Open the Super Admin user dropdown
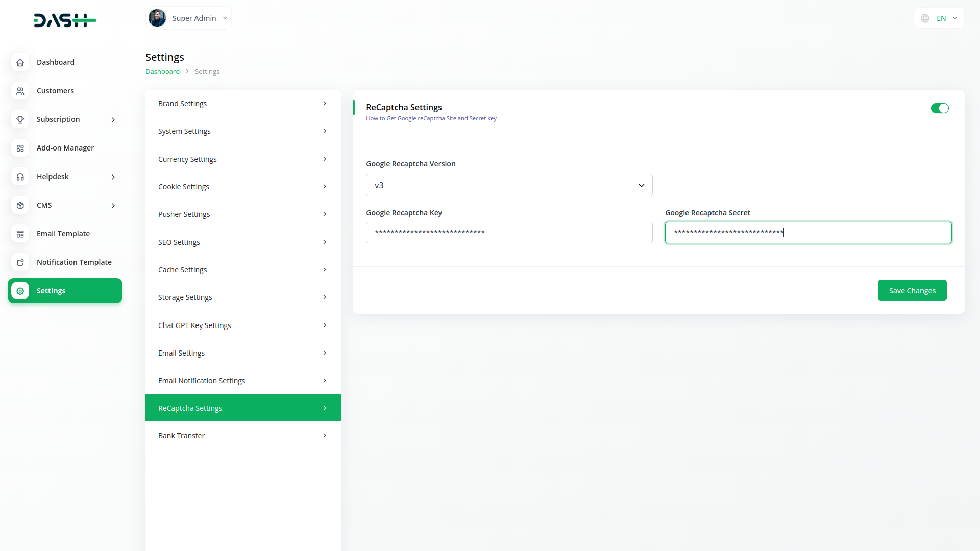Image resolution: width=980 pixels, height=551 pixels. 188,18
